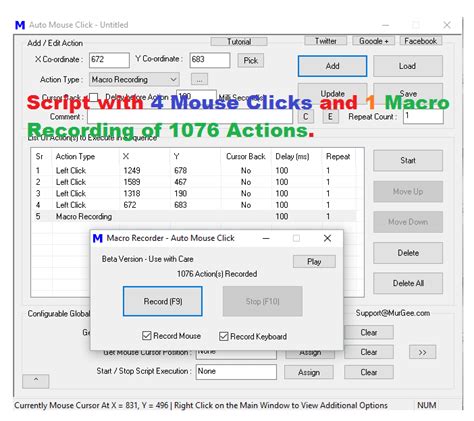The height and width of the screenshot is (421, 474).
Task: Click Stop (F10) button
Action: tap(263, 301)
